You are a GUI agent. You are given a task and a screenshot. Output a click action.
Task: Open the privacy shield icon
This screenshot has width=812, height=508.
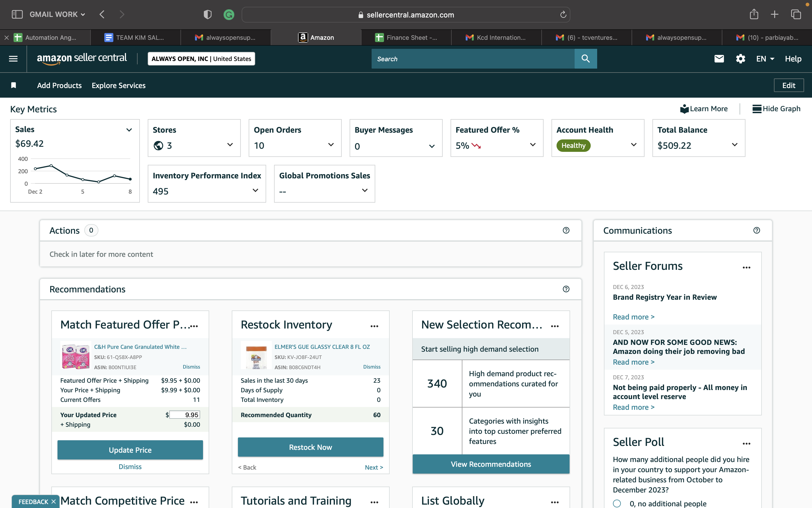[208, 14]
